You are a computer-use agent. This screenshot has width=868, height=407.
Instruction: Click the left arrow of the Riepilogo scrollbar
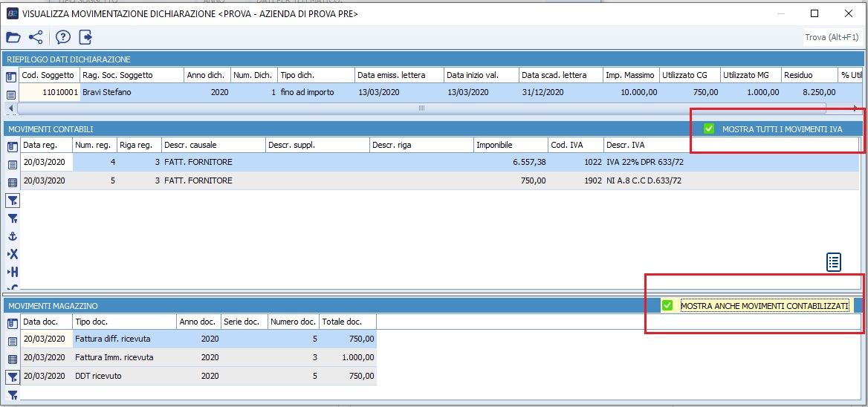tap(12, 108)
